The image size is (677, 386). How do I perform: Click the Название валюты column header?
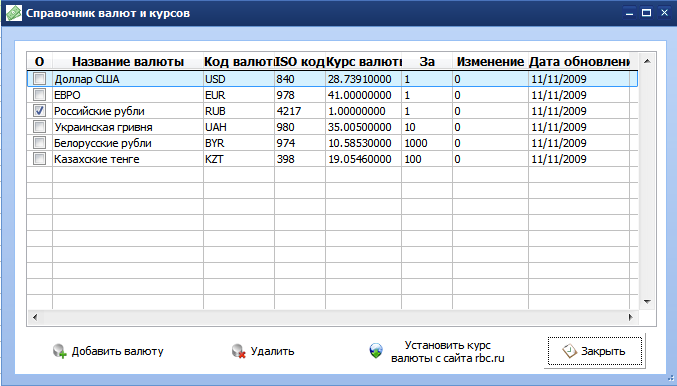point(128,62)
